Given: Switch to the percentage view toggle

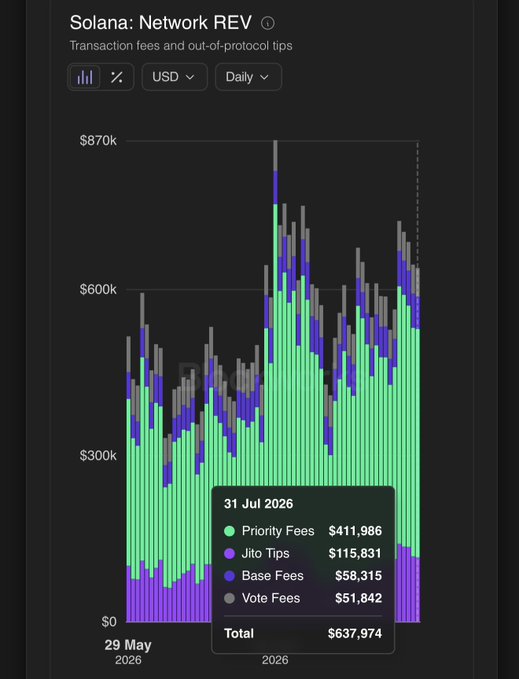Looking at the screenshot, I should 116,77.
